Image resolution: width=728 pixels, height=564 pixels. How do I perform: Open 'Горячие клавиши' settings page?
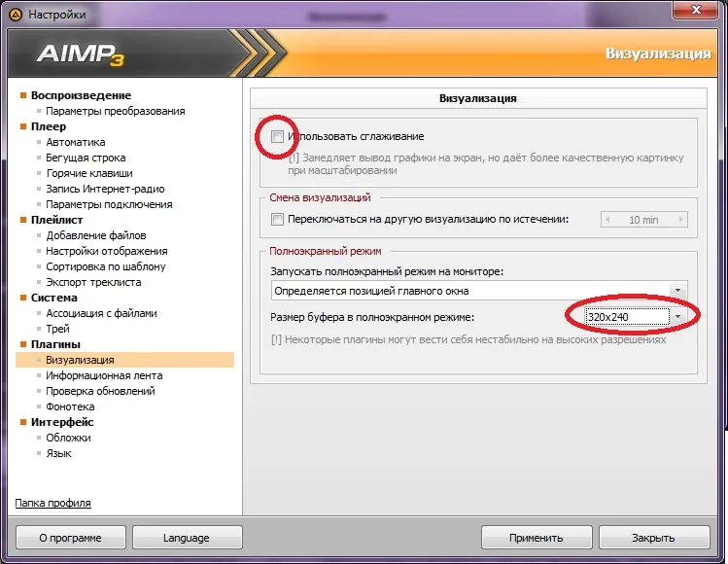tap(89, 173)
